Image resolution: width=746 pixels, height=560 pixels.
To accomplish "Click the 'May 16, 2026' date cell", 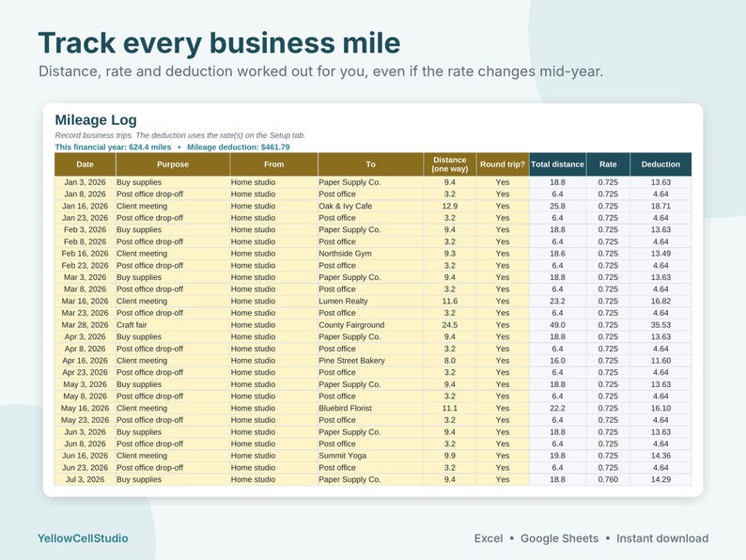I will 85,408.
